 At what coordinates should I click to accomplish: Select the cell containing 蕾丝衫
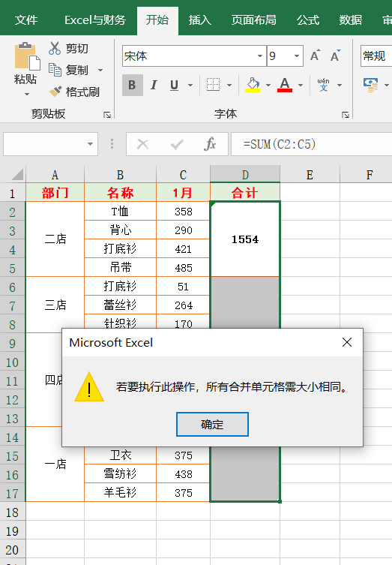point(120,305)
